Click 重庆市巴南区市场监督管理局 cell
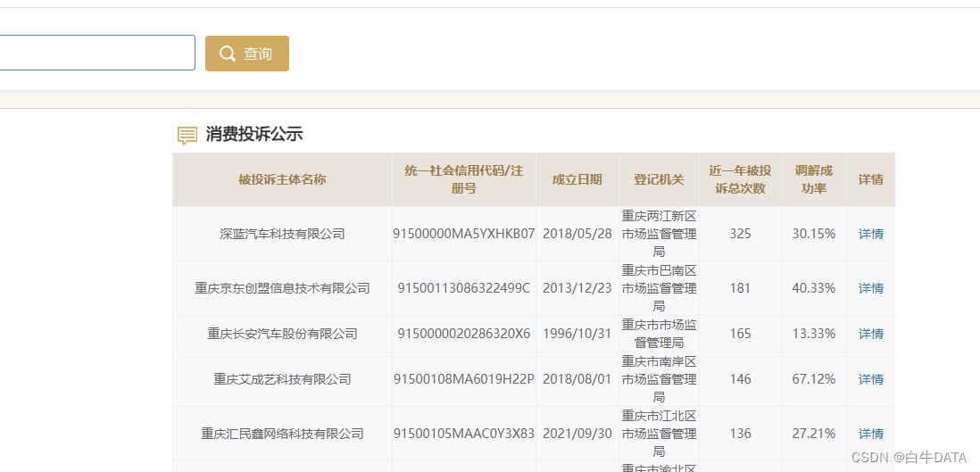 click(x=660, y=288)
